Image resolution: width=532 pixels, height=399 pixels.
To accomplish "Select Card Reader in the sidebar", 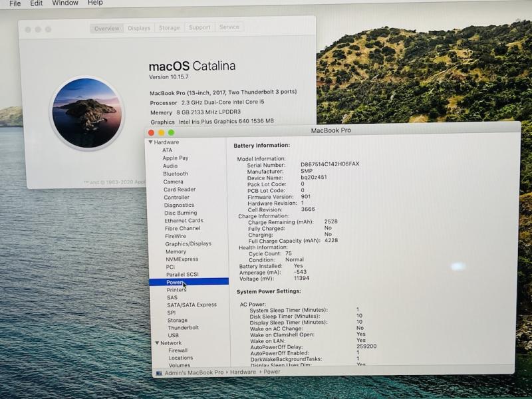I will click(x=180, y=190).
